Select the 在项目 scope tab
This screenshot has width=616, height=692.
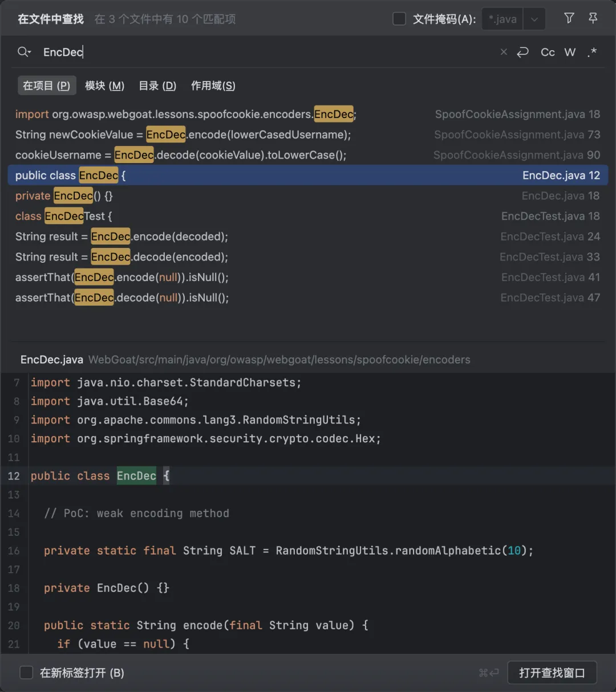coord(46,86)
